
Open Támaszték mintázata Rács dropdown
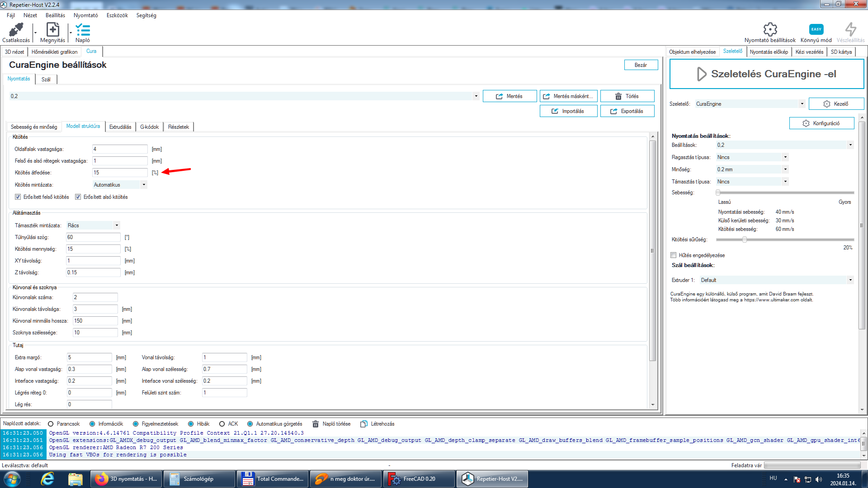pyautogui.click(x=117, y=225)
